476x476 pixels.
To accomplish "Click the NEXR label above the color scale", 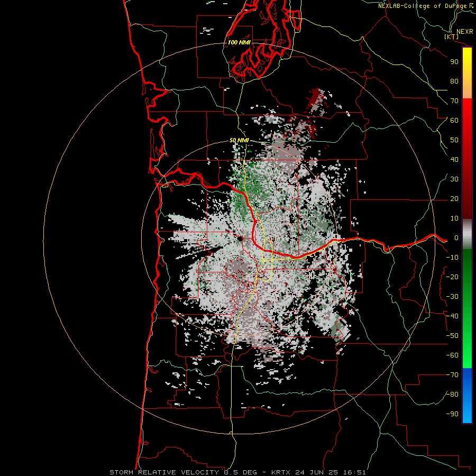I will pos(465,32).
